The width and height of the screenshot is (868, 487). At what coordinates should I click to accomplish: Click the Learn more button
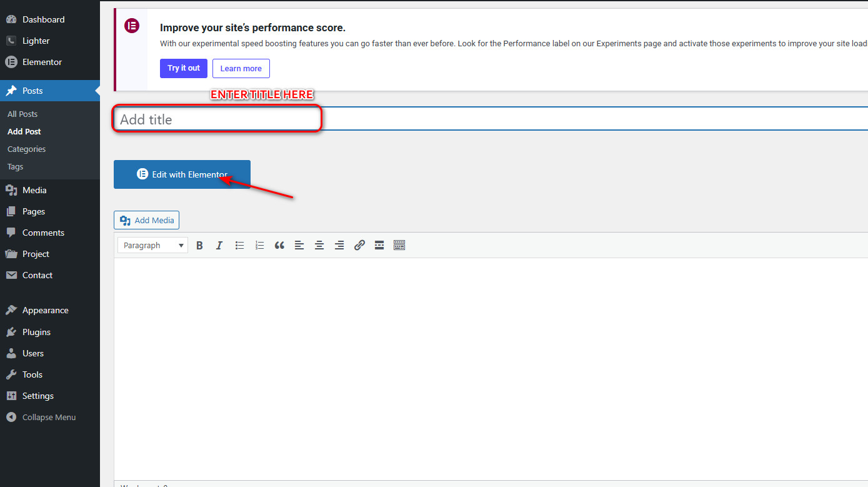pyautogui.click(x=241, y=68)
